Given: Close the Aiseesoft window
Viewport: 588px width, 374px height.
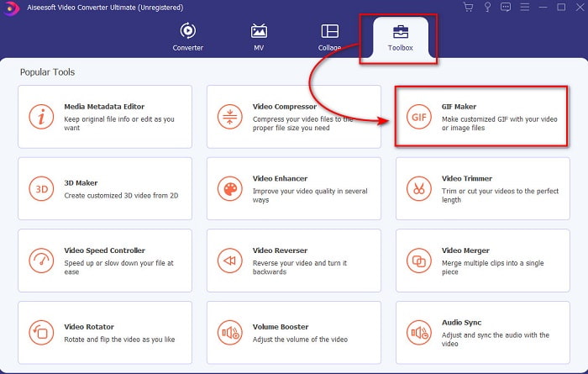Looking at the screenshot, I should click(580, 7).
